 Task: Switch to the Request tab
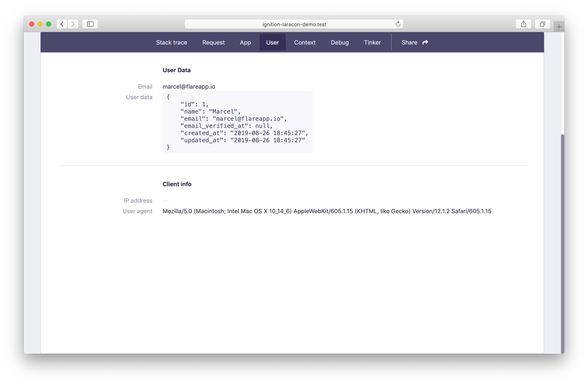pyautogui.click(x=214, y=42)
